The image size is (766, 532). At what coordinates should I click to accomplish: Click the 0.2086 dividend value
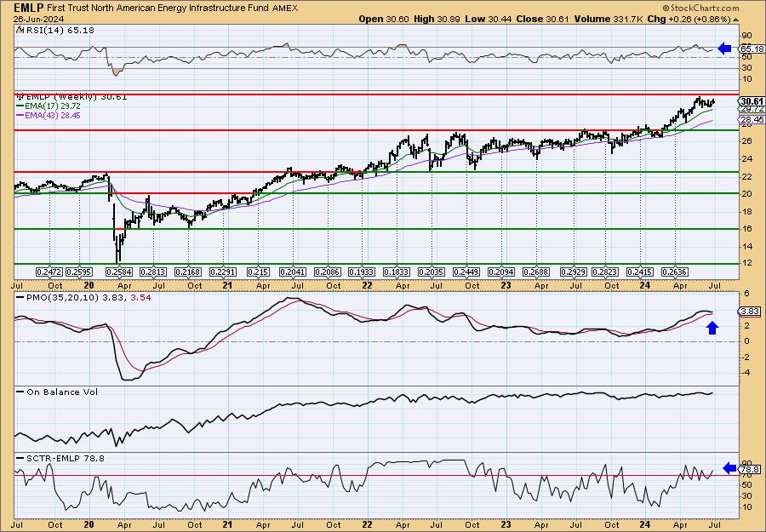(328, 272)
